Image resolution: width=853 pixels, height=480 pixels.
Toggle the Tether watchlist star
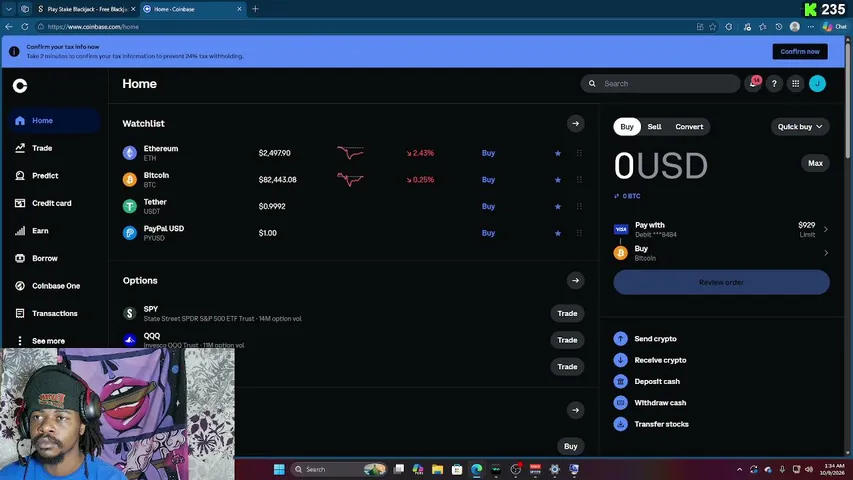[558, 207]
